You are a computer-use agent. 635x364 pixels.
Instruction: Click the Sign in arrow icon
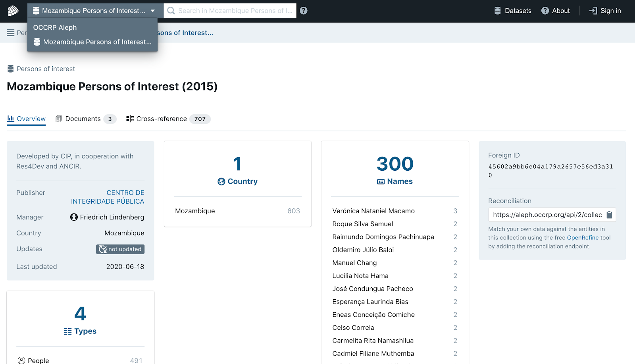coord(593,11)
